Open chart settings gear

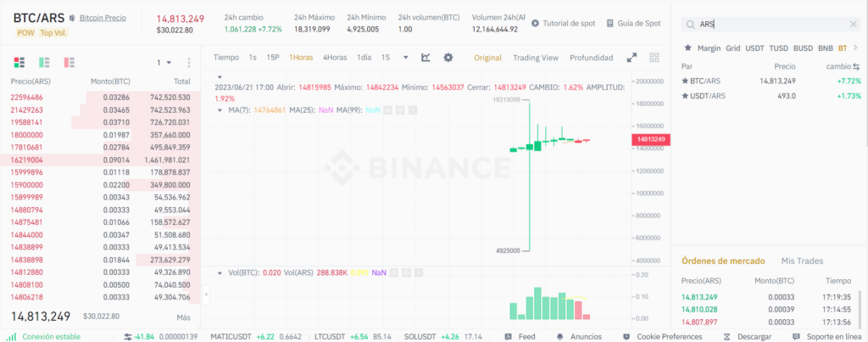pos(448,58)
